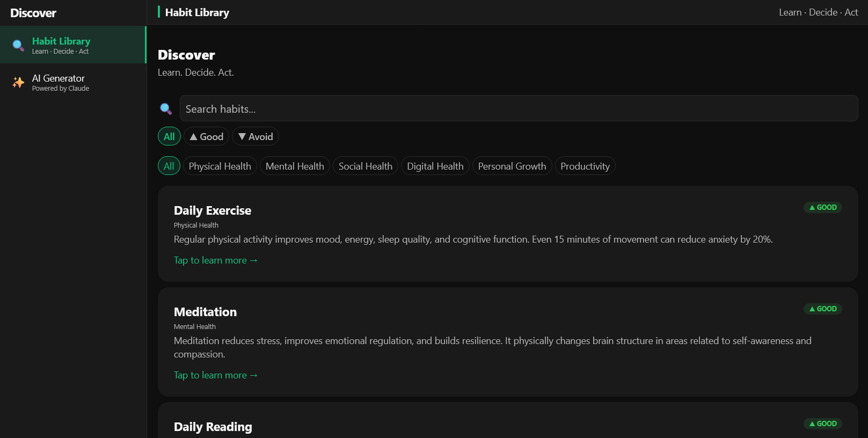Click the GOOD badge on Meditation
The height and width of the screenshot is (438, 868).
(823, 309)
